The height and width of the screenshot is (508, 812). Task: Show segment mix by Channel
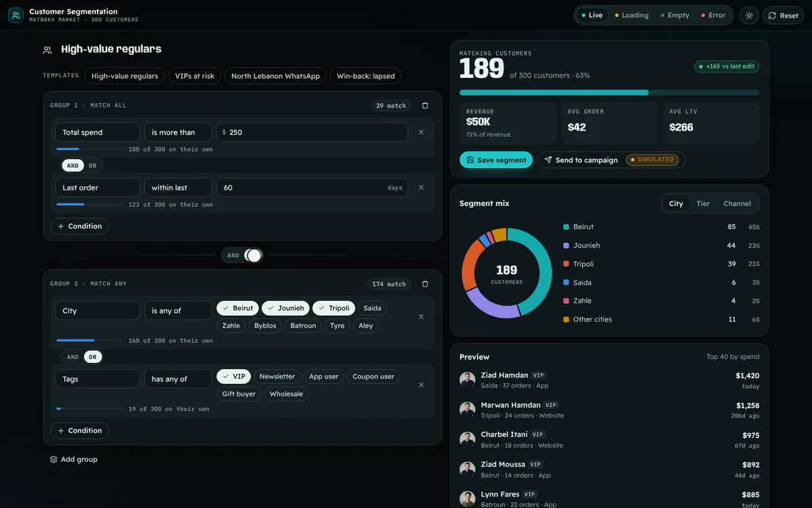tap(737, 203)
